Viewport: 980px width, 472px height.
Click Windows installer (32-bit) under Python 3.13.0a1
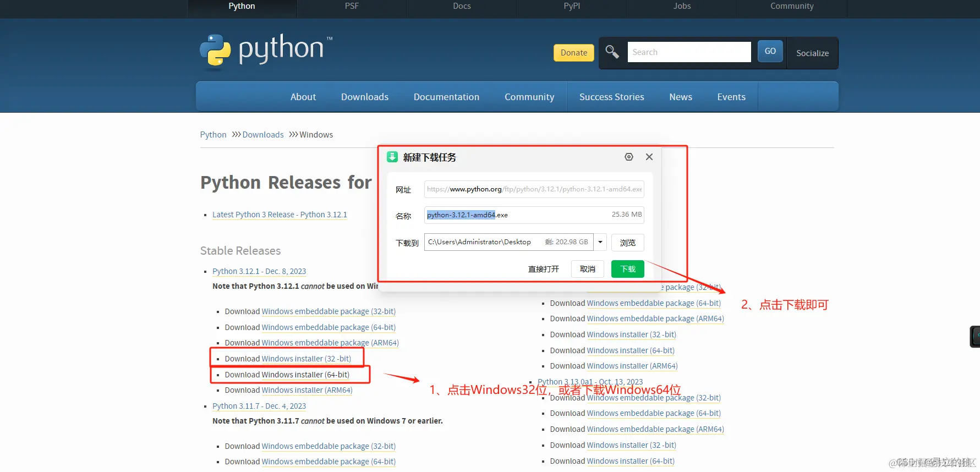(x=632, y=445)
